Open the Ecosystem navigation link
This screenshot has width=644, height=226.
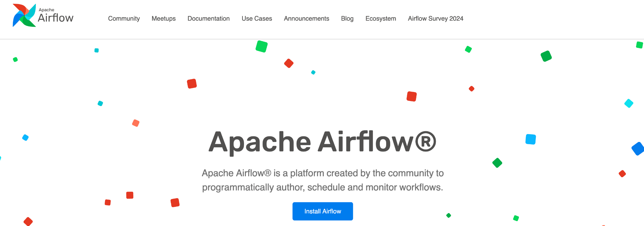[380, 19]
